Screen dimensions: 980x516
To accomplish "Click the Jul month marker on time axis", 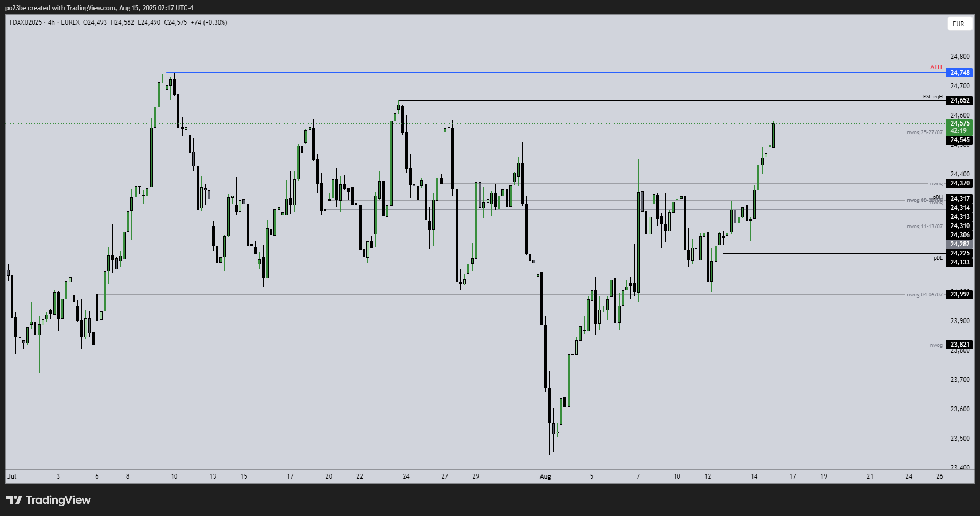I will pyautogui.click(x=12, y=476).
